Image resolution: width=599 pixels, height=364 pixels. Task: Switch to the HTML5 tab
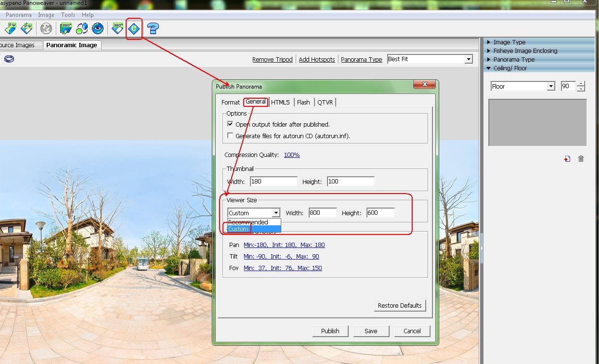280,102
